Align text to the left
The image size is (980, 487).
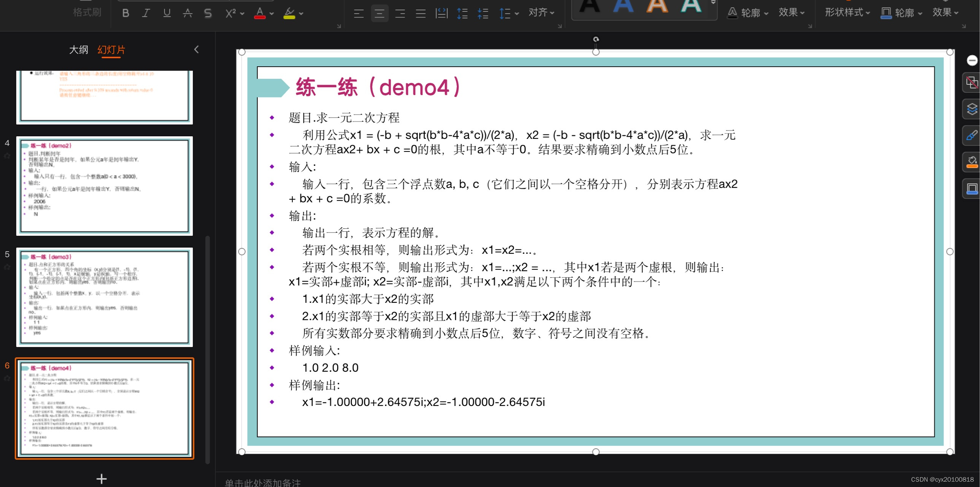click(x=358, y=14)
